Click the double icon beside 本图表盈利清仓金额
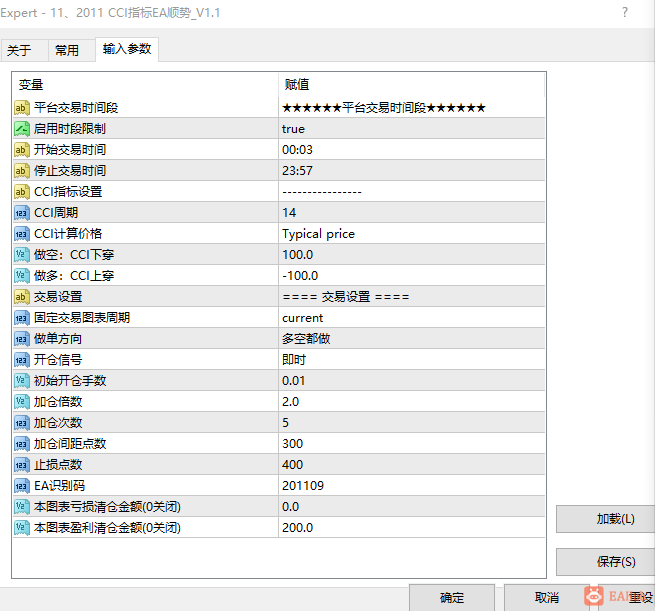The image size is (655, 611). 21,527
